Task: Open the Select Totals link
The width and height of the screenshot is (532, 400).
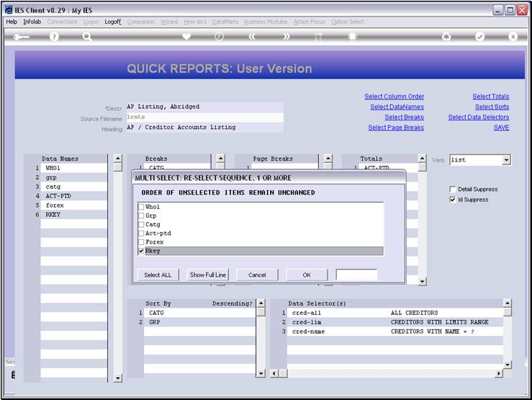Action: click(x=491, y=97)
